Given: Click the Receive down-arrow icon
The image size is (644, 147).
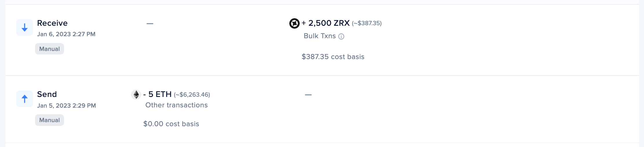Looking at the screenshot, I should (x=25, y=27).
